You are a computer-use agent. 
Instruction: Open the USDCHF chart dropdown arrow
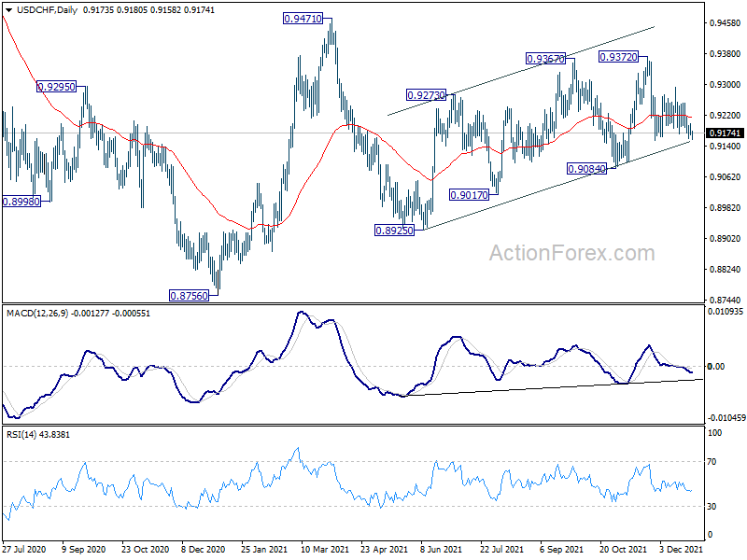pos(8,10)
